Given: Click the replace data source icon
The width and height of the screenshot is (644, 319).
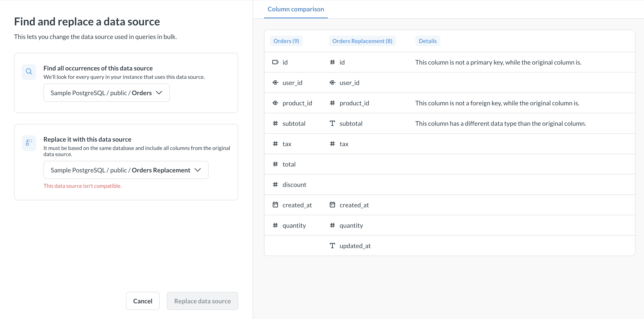Looking at the screenshot, I should (x=29, y=143).
